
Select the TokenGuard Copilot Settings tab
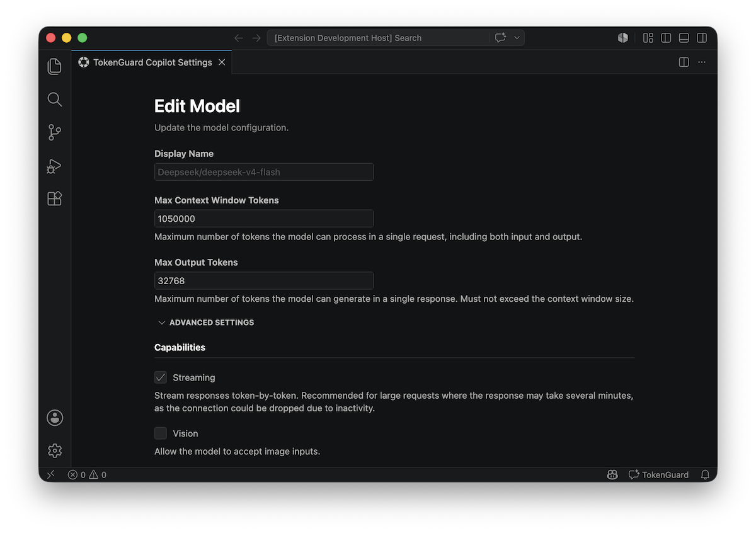pyautogui.click(x=152, y=62)
